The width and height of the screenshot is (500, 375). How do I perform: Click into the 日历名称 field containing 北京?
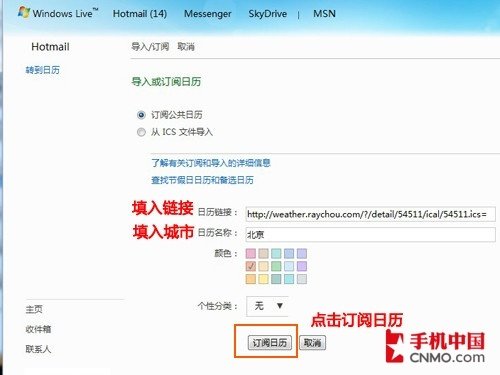[x=370, y=234]
